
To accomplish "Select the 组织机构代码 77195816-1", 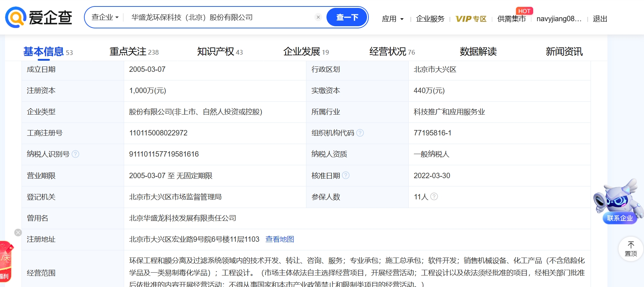I will pyautogui.click(x=432, y=133).
